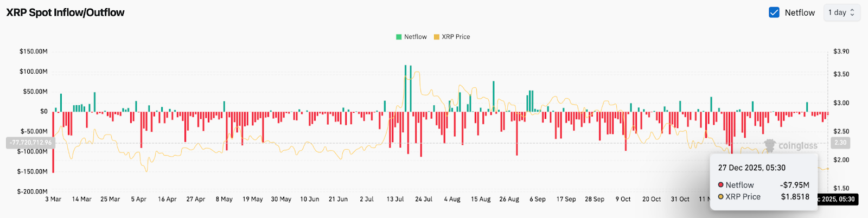868x218 pixels.
Task: Click the black crosshair date label on the x-axis
Action: (838, 199)
